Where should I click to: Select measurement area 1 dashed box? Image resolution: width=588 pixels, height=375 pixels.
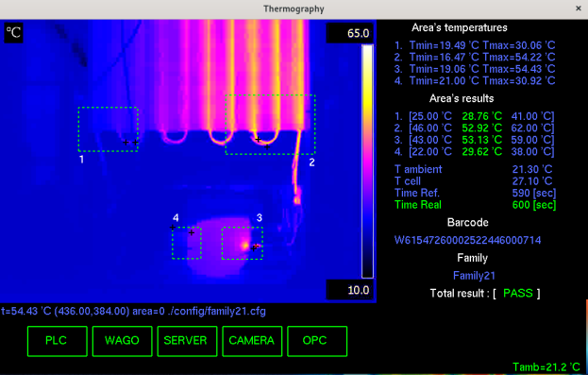108,129
